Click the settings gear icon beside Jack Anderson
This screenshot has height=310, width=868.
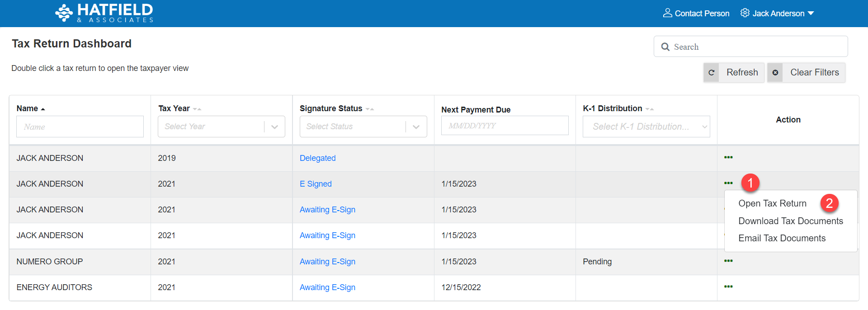[x=745, y=13]
